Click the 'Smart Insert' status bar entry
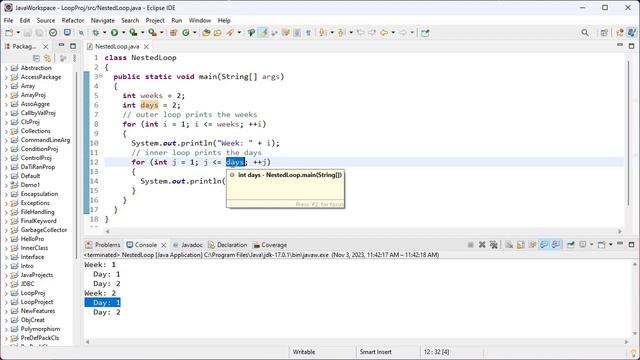Image resolution: width=640 pixels, height=360 pixels. 376,351
